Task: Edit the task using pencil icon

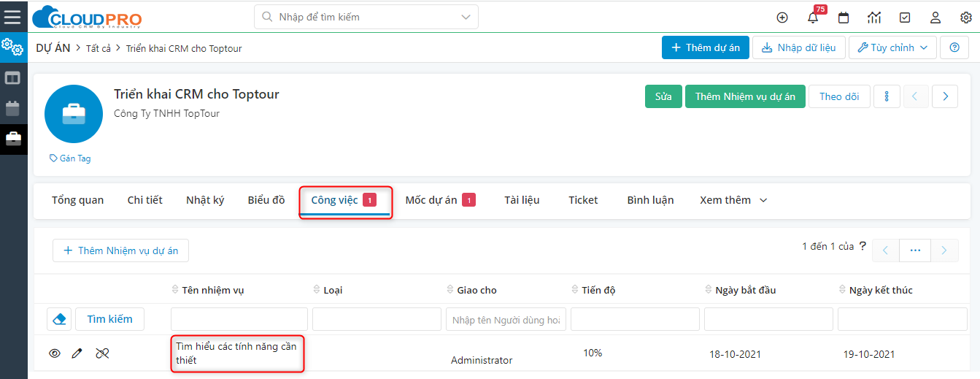Action: (x=77, y=353)
